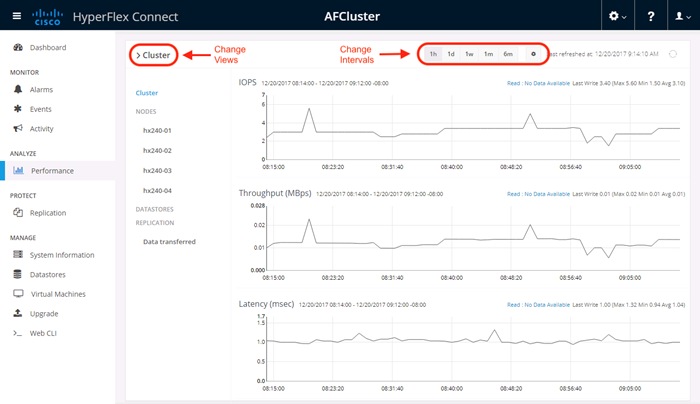Click the Virtual Machines monitor icon

tap(18, 293)
